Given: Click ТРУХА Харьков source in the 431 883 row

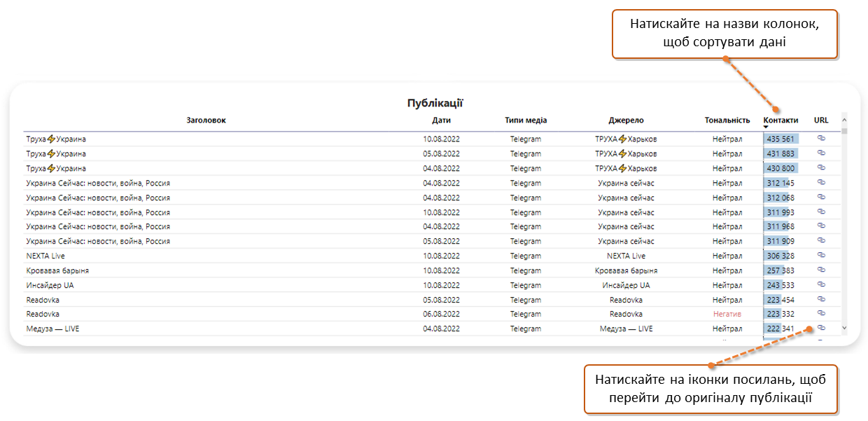Looking at the screenshot, I should point(626,154).
